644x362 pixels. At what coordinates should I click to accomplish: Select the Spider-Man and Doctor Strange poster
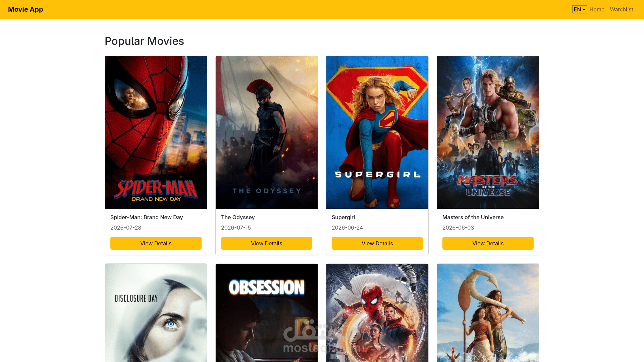click(377, 313)
